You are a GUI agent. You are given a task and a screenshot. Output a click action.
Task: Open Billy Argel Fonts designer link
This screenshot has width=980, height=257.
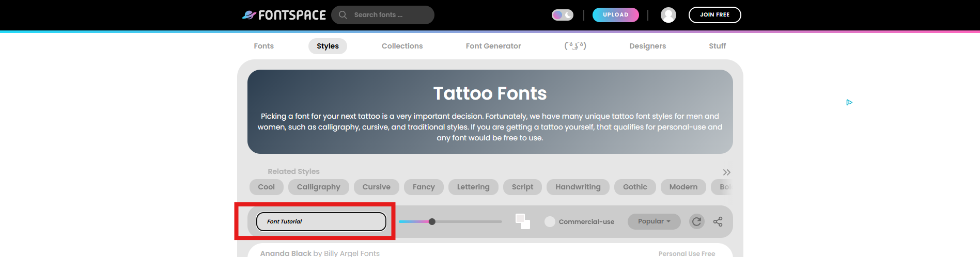coord(352,253)
